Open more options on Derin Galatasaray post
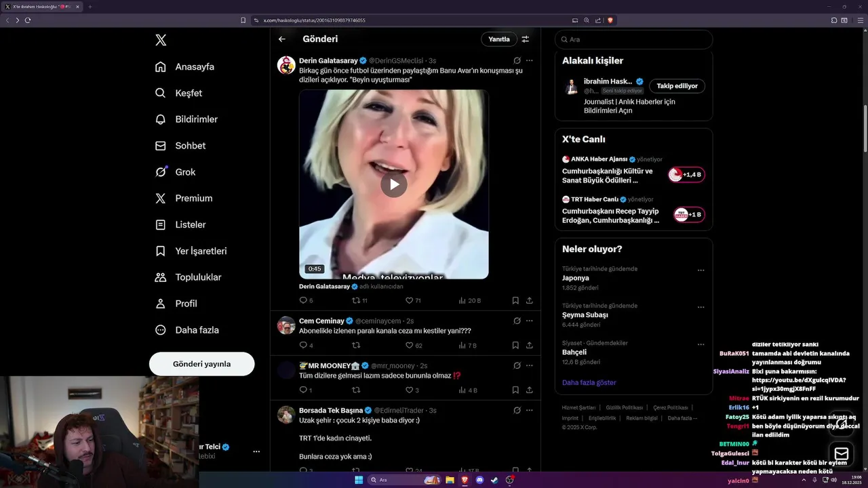This screenshot has width=868, height=488. pyautogui.click(x=530, y=60)
